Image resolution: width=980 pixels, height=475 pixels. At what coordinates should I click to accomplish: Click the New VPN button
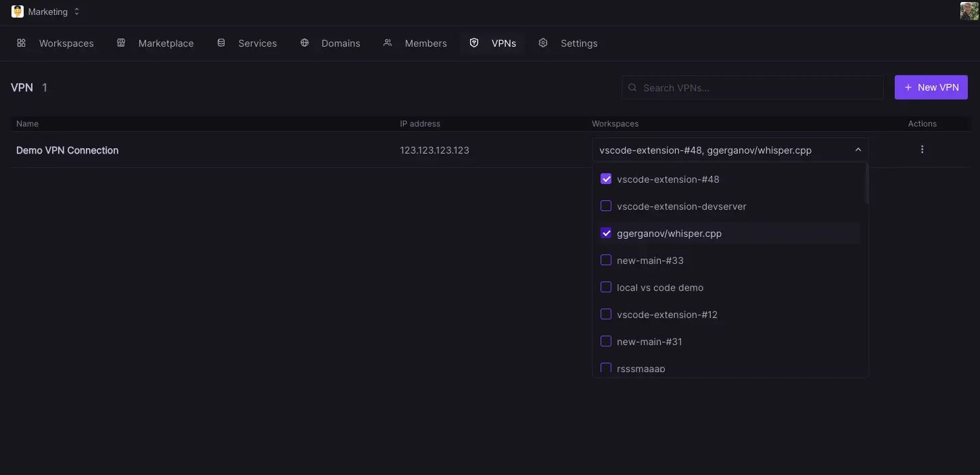pos(931,87)
